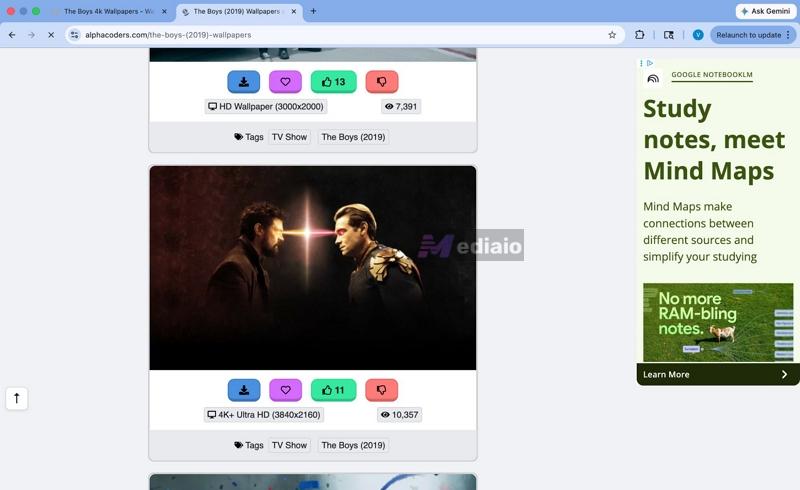800x490 pixels.
Task: Open The Boys (2019) tag under 4K+ wallpaper
Action: pyautogui.click(x=353, y=445)
